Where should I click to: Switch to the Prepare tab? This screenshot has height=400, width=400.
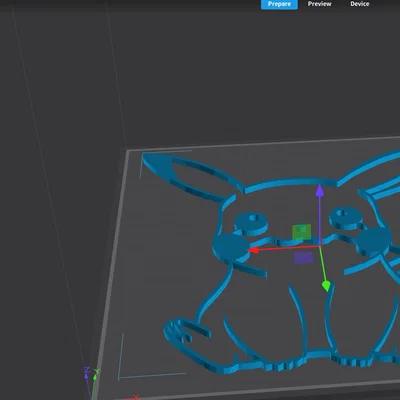279,4
